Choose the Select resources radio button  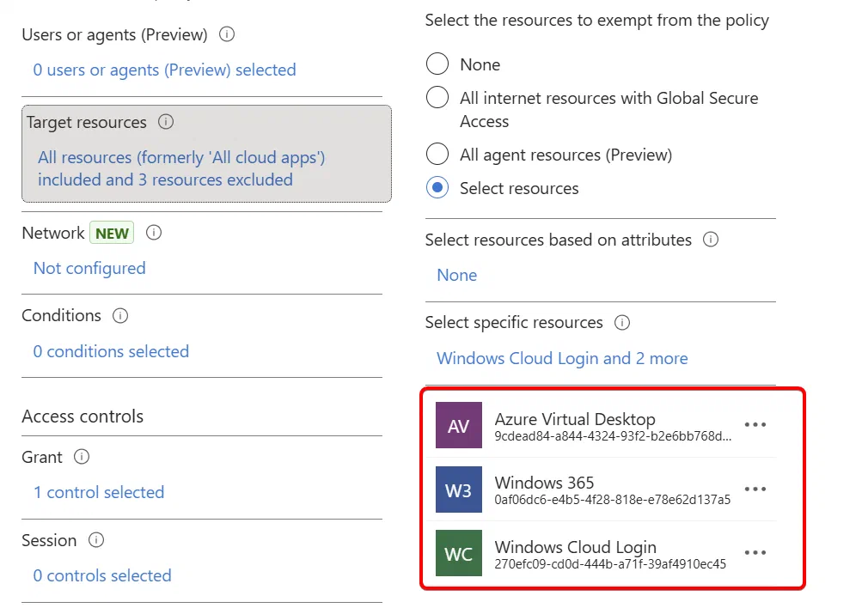pyautogui.click(x=437, y=187)
